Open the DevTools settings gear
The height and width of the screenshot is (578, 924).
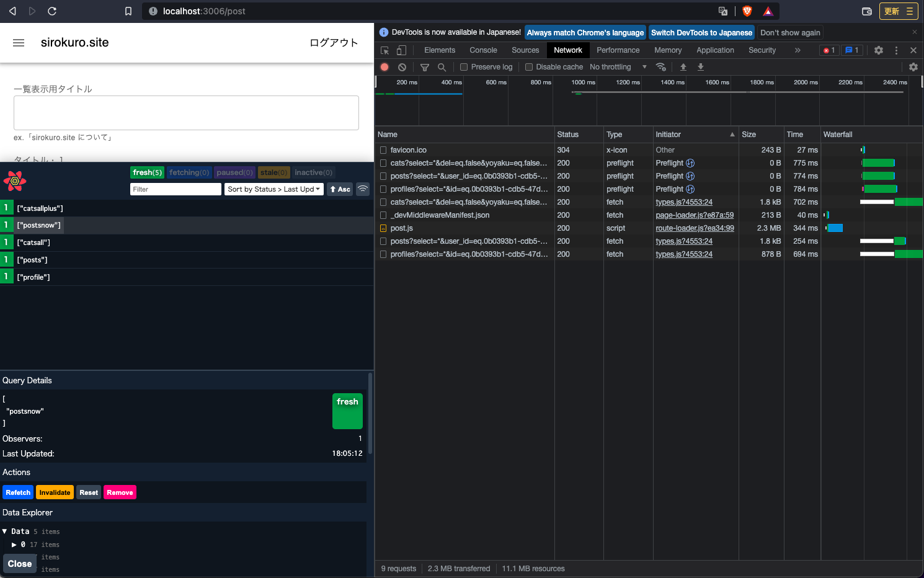point(879,50)
